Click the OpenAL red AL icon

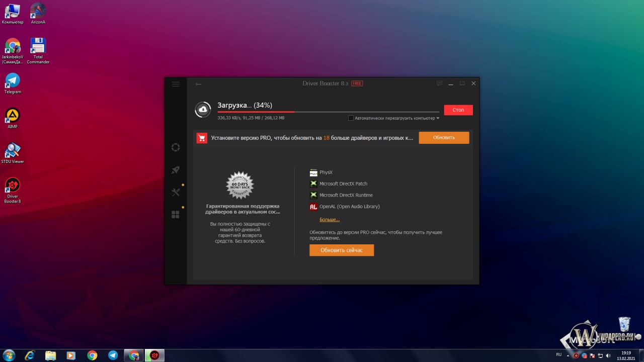click(x=313, y=207)
